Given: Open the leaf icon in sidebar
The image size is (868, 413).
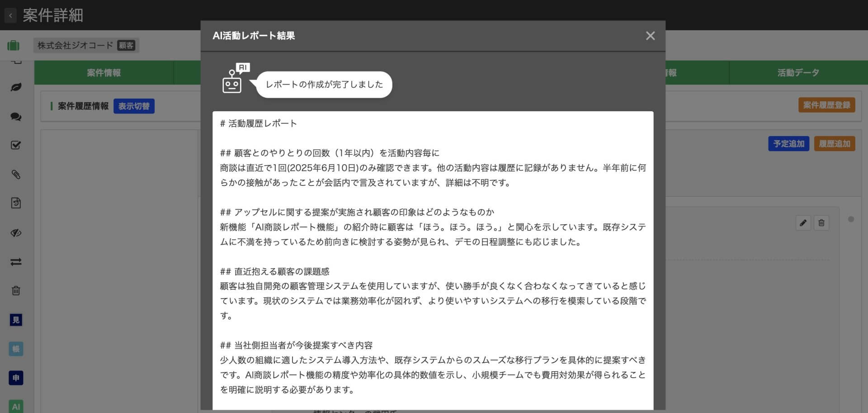Looking at the screenshot, I should click(x=16, y=87).
